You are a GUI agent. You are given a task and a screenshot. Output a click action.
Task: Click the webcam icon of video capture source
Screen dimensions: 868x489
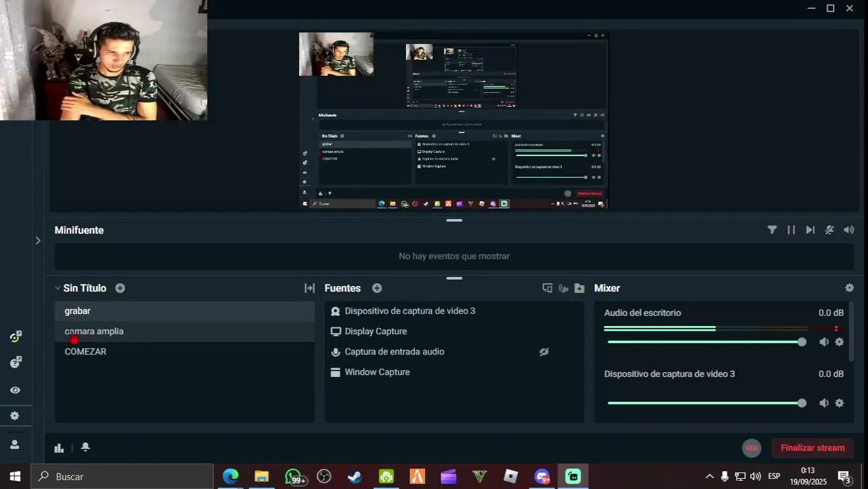(336, 311)
